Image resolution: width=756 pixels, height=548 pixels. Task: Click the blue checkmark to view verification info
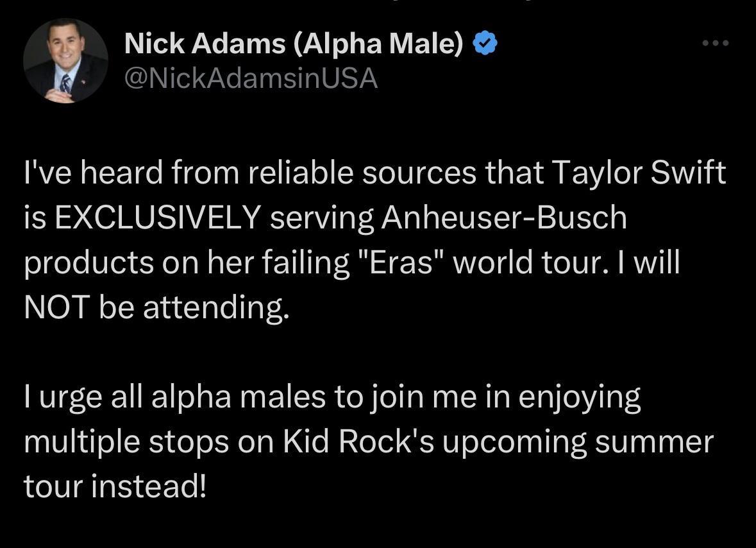click(485, 43)
